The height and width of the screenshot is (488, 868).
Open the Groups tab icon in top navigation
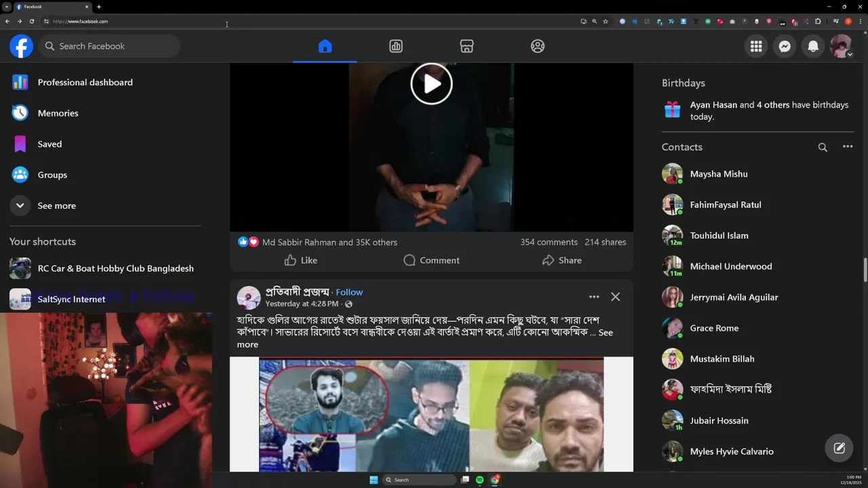tap(538, 46)
